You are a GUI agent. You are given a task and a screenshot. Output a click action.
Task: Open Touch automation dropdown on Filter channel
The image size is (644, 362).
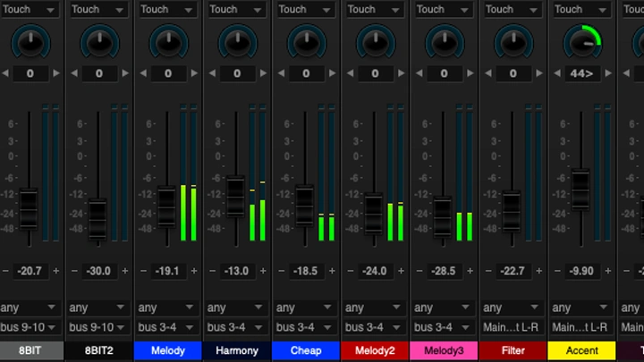point(513,9)
